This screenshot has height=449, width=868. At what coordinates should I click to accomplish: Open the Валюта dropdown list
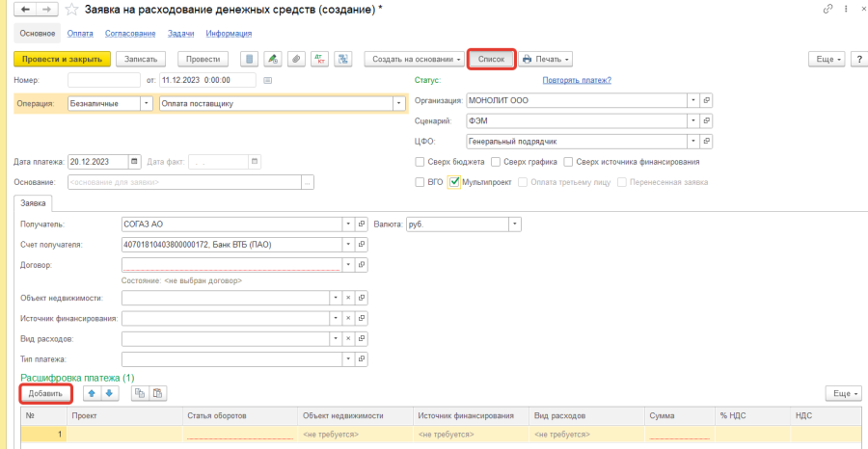[515, 224]
